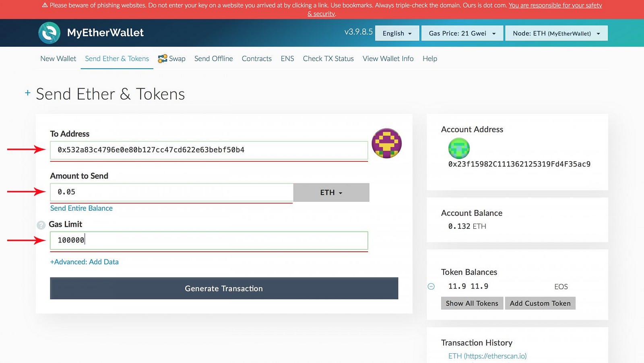The height and width of the screenshot is (363, 644).
Task: Click the Send Ether & Tokens page heading
Action: coord(111,94)
